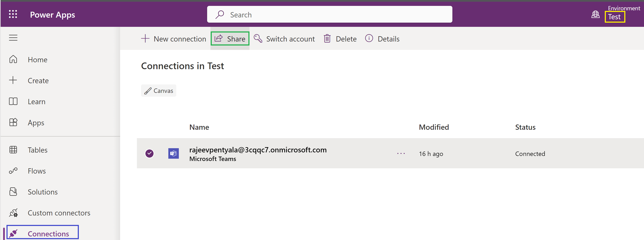Click the Home house icon

(x=13, y=60)
